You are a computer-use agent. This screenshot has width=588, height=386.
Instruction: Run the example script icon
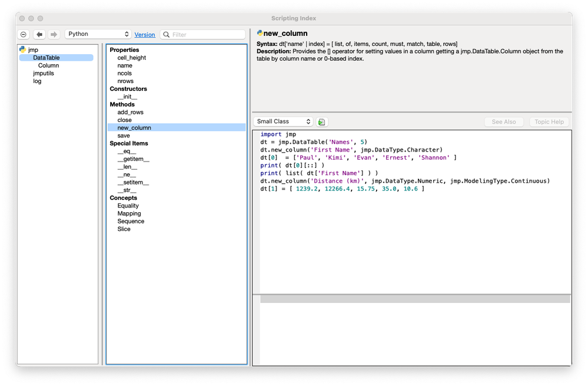[321, 122]
